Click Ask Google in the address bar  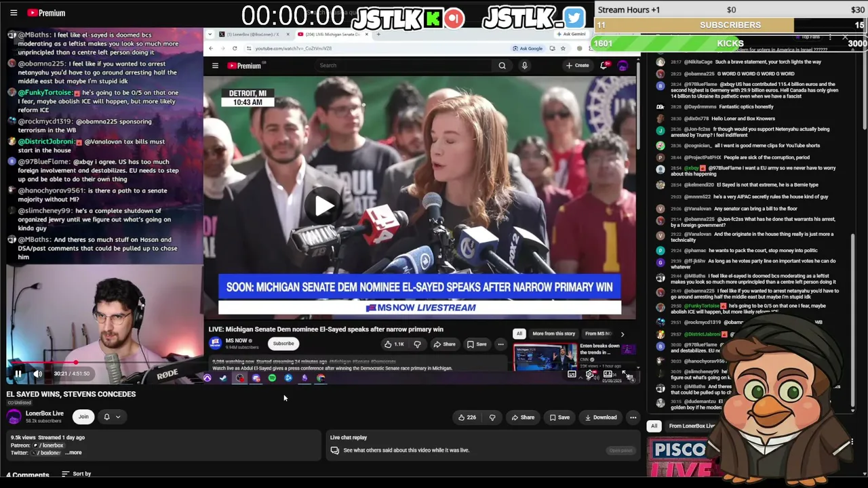click(528, 48)
